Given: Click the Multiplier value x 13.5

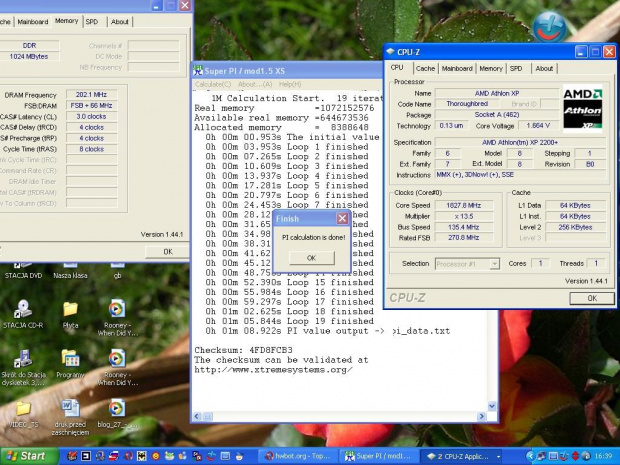Looking at the screenshot, I should click(464, 216).
